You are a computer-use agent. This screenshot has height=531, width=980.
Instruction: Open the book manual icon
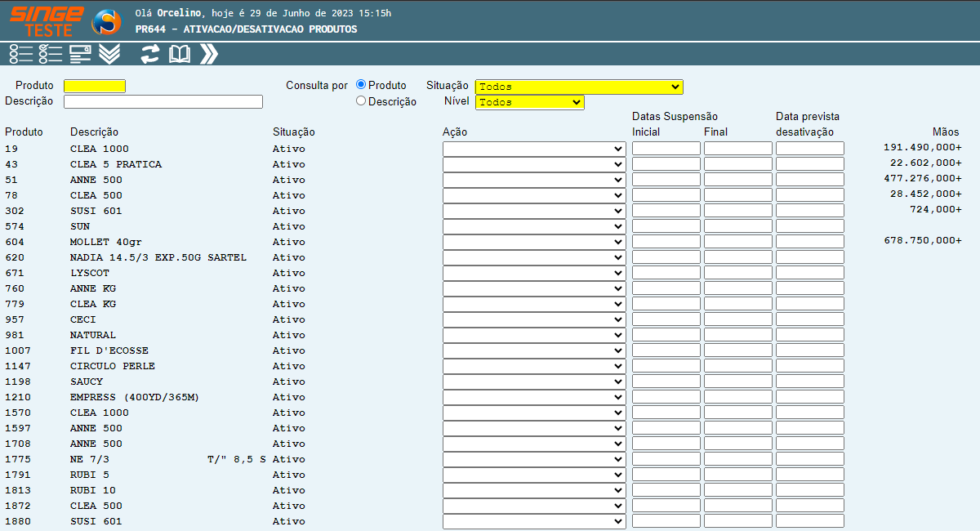coord(180,54)
